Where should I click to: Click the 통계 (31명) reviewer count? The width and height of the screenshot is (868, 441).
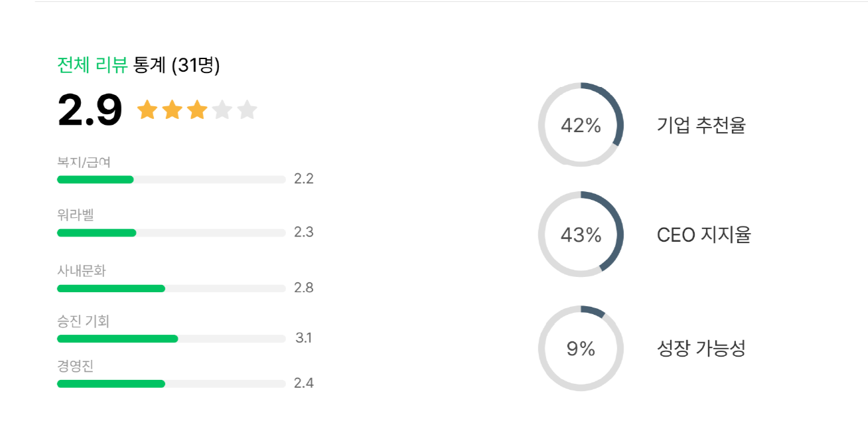coord(177,65)
